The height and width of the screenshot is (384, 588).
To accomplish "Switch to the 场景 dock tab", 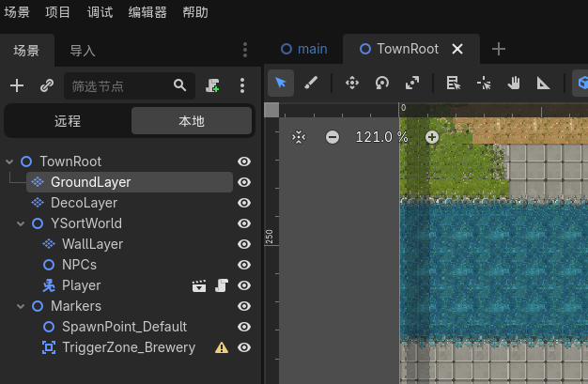I will pyautogui.click(x=26, y=51).
